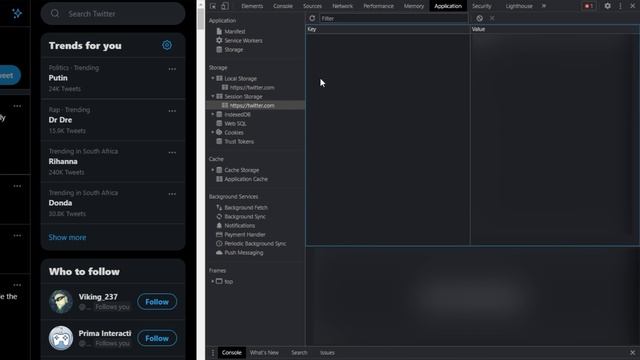This screenshot has height=360, width=640.
Task: Open DevTools settings gear
Action: [x=607, y=6]
